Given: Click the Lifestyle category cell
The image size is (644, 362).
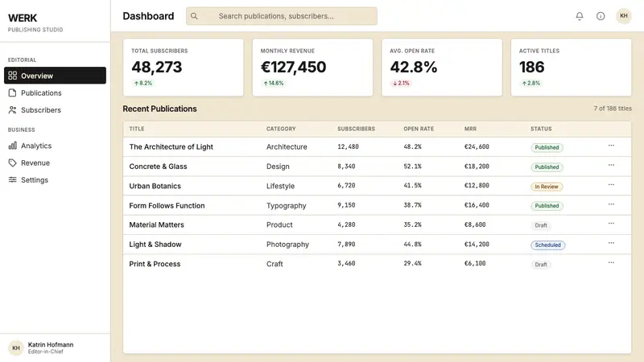Looking at the screenshot, I should 280,186.
